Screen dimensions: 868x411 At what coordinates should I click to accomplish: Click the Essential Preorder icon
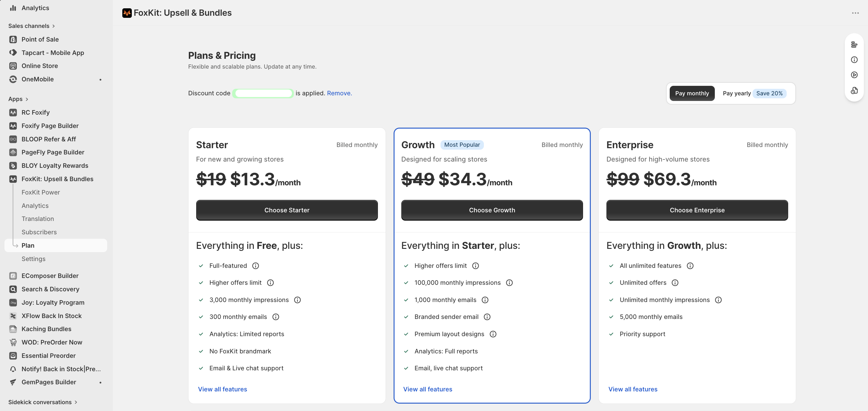(x=13, y=356)
